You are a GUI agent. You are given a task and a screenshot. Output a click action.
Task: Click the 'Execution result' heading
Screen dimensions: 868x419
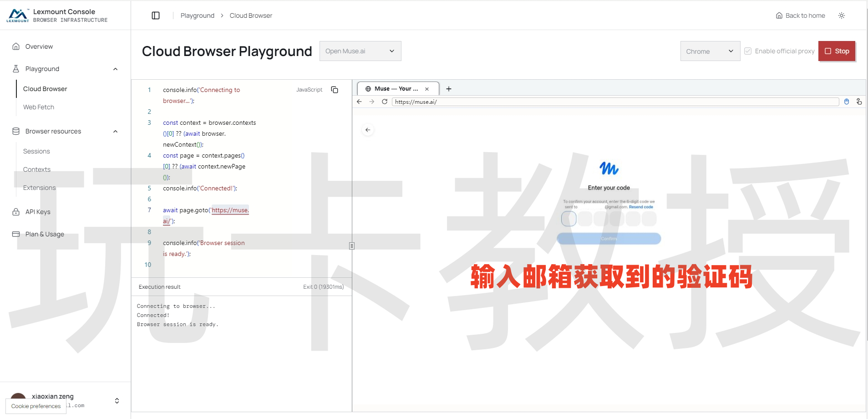160,287
